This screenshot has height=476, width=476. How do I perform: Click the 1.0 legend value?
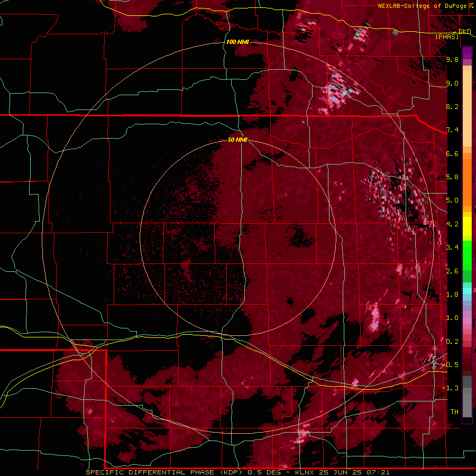pyautogui.click(x=452, y=318)
